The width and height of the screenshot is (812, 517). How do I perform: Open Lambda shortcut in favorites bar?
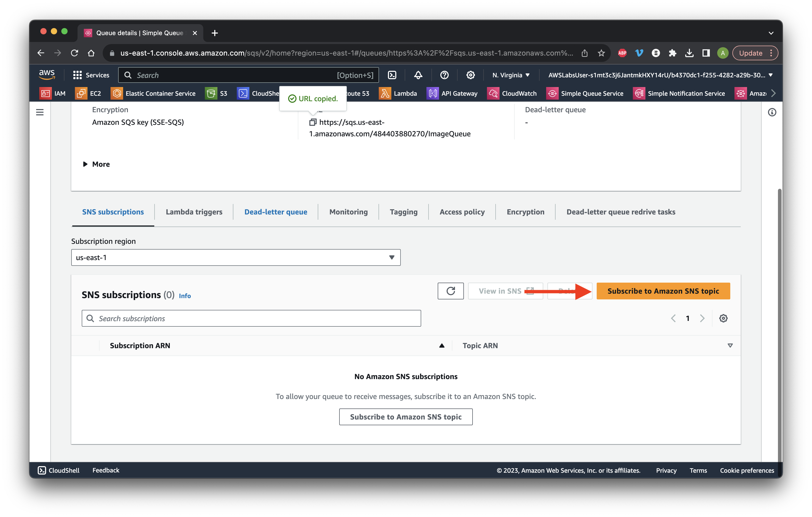pos(398,94)
